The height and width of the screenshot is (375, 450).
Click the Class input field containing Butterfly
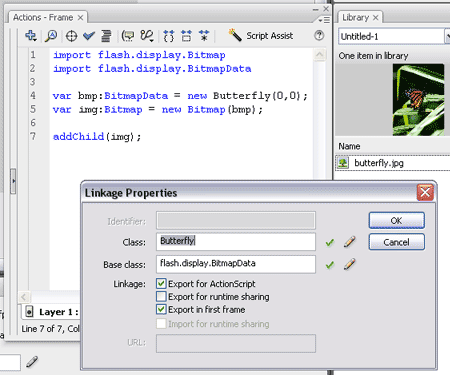tap(236, 242)
